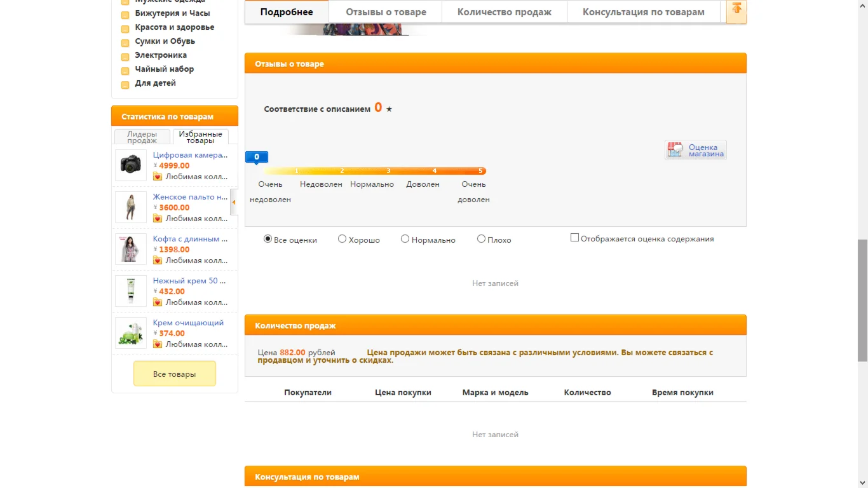Open the Женское пальто product link
Viewport: 868px width, 488px height.
coord(190,197)
